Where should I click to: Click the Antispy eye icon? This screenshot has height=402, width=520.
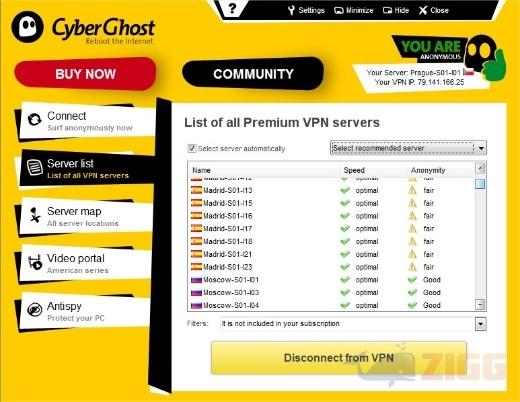35,310
